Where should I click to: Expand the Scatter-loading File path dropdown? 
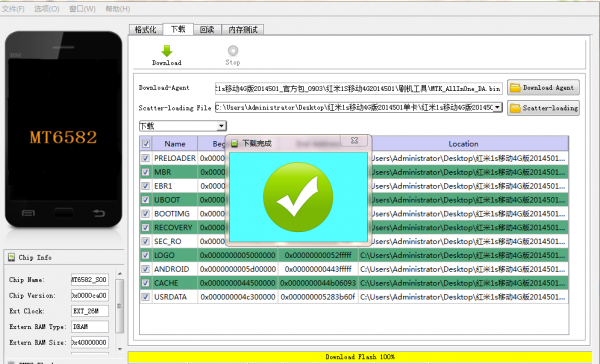click(x=497, y=108)
